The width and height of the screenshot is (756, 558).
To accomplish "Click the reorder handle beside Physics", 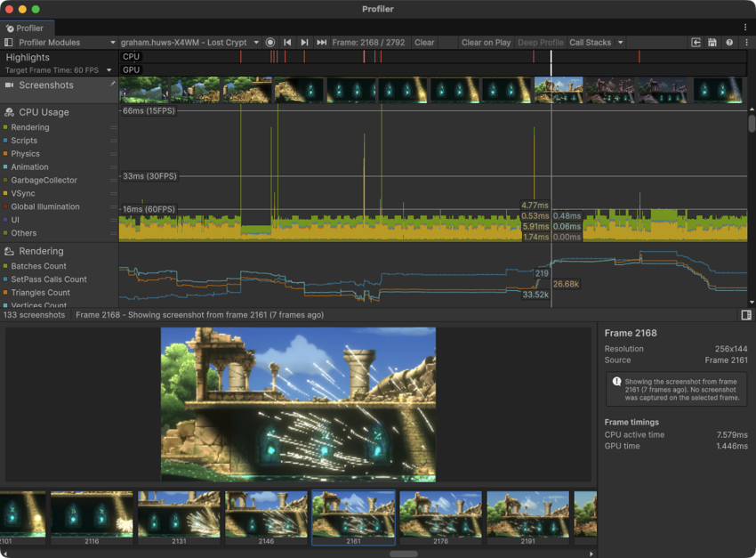I will [113, 154].
